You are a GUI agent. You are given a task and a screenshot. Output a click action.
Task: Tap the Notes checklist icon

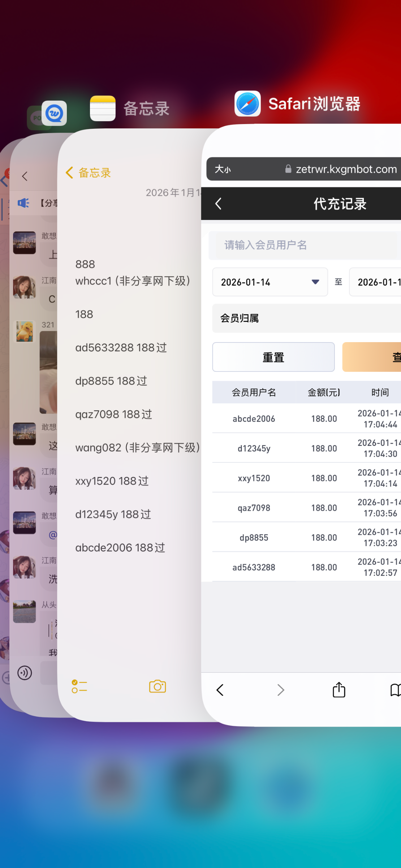[79, 686]
